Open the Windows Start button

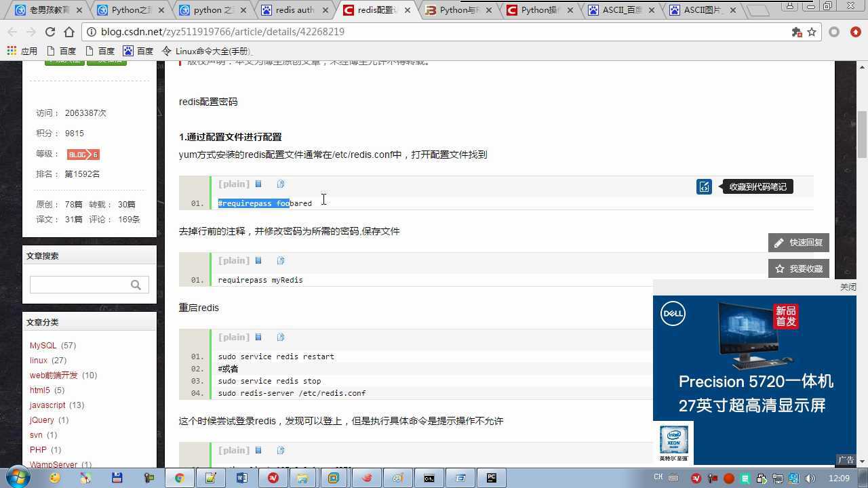coord(18,478)
